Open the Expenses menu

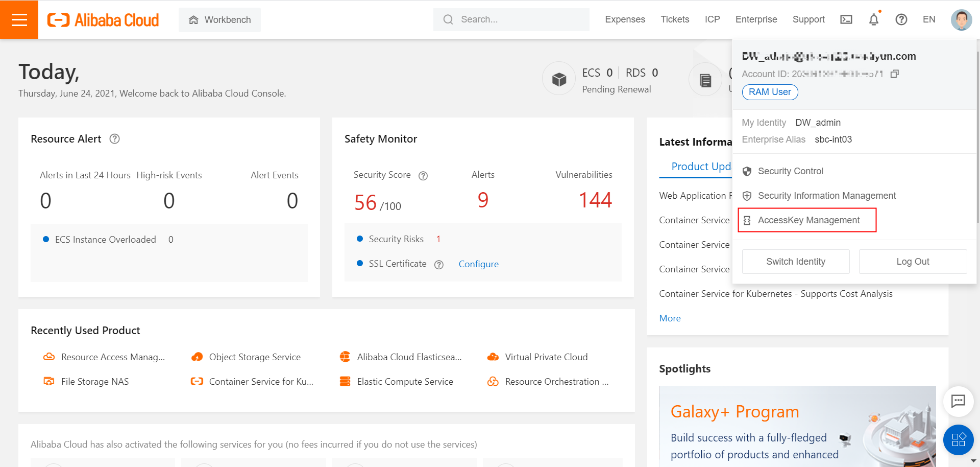(x=625, y=19)
